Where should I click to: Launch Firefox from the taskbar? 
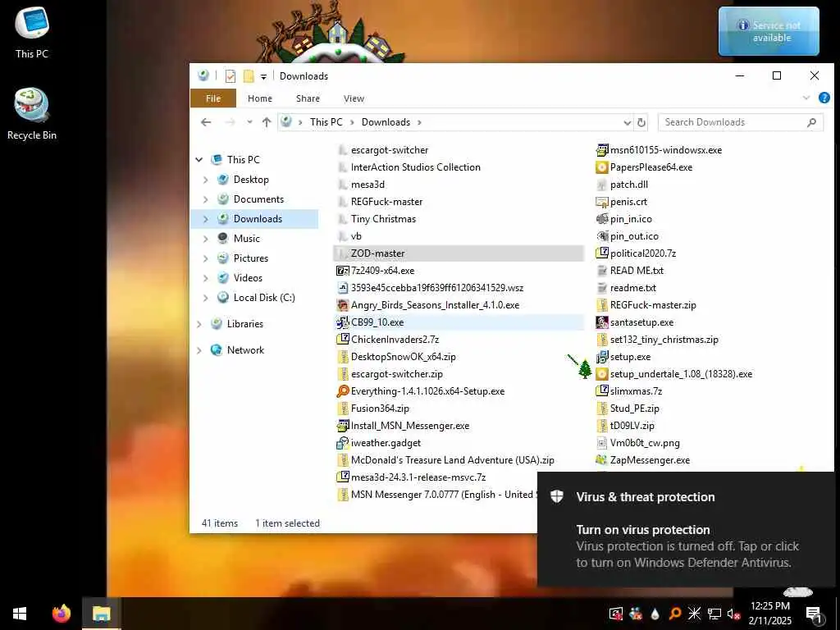pos(61,614)
